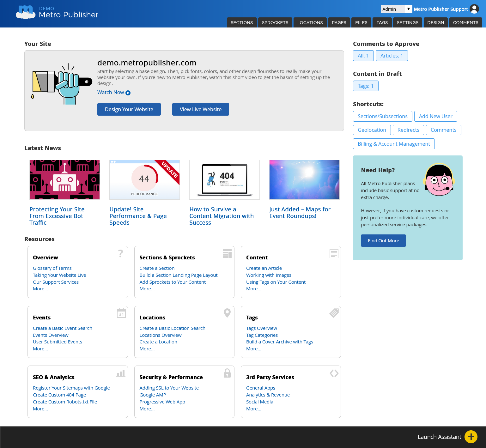Click the Tags label icon
Screen dimensions: 486x448
point(334,313)
